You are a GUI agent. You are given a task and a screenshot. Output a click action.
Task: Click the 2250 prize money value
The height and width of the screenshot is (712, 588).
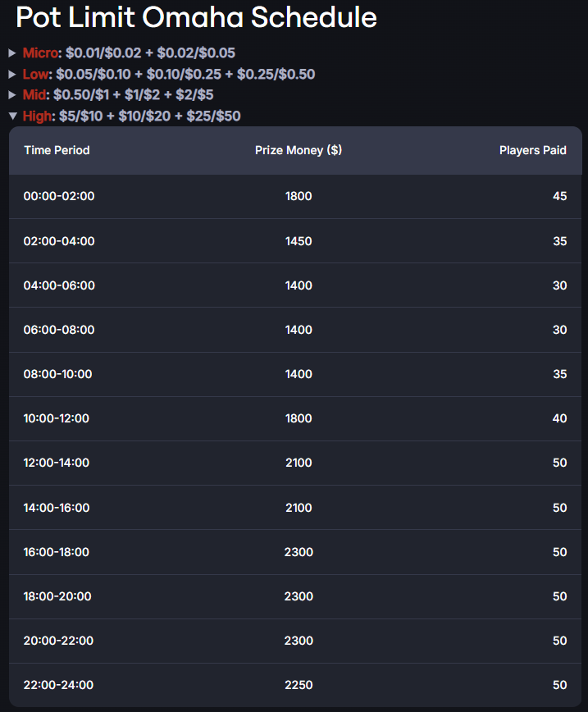[x=299, y=685]
